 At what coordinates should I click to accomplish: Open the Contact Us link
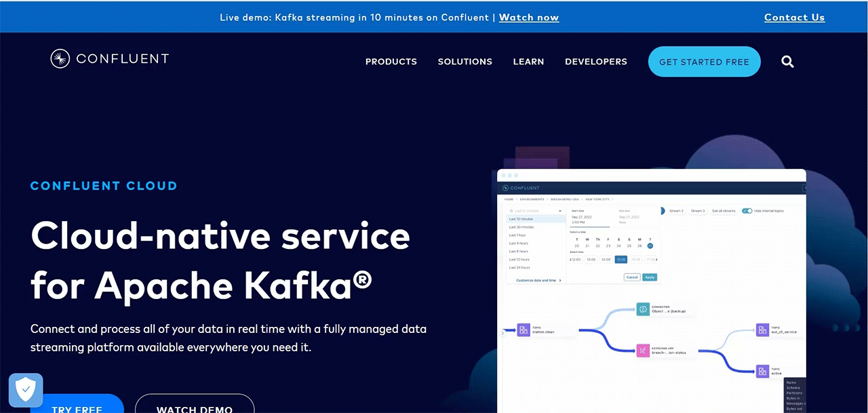(x=795, y=18)
